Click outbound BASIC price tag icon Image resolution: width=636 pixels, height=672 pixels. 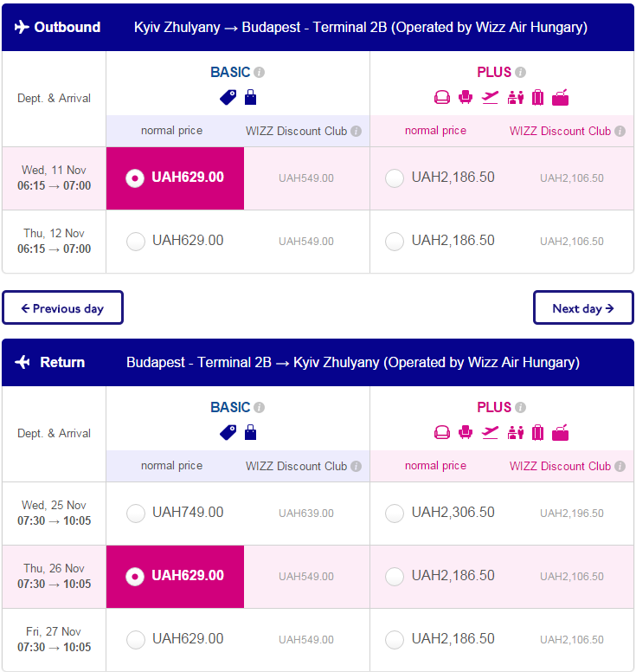(x=228, y=97)
